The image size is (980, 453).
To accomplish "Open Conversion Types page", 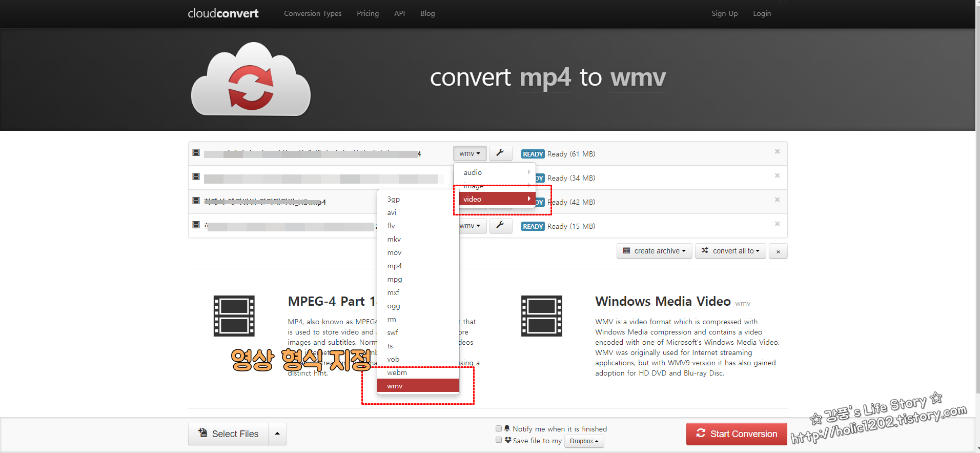I will pos(313,13).
